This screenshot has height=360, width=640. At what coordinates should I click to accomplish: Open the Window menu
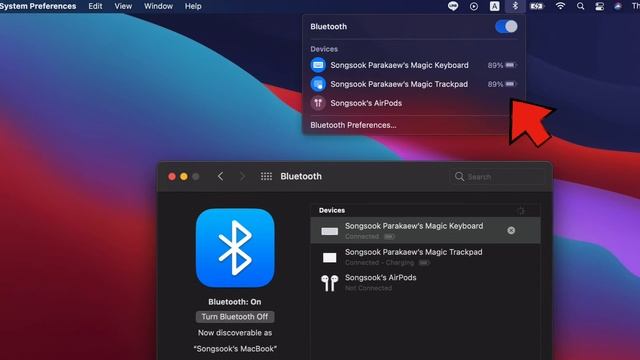pyautogui.click(x=158, y=6)
